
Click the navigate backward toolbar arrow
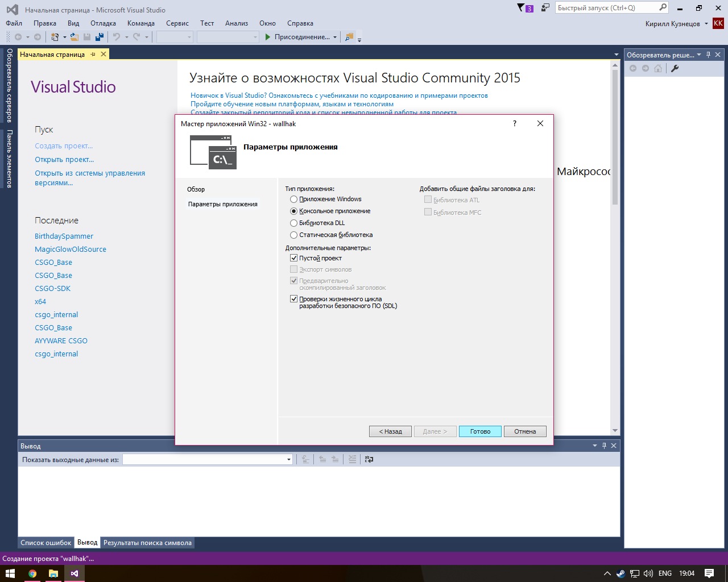pyautogui.click(x=18, y=37)
